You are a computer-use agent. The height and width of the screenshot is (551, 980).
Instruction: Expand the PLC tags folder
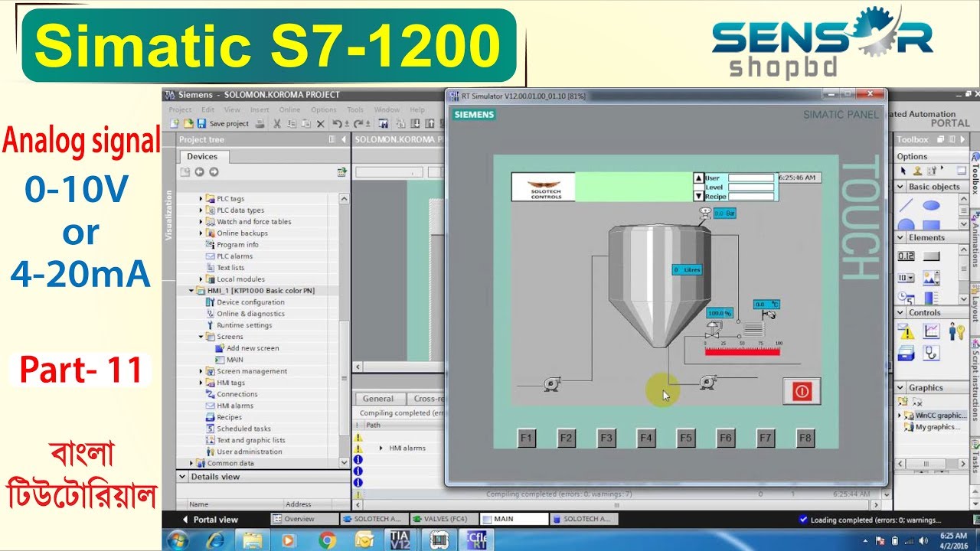point(201,199)
